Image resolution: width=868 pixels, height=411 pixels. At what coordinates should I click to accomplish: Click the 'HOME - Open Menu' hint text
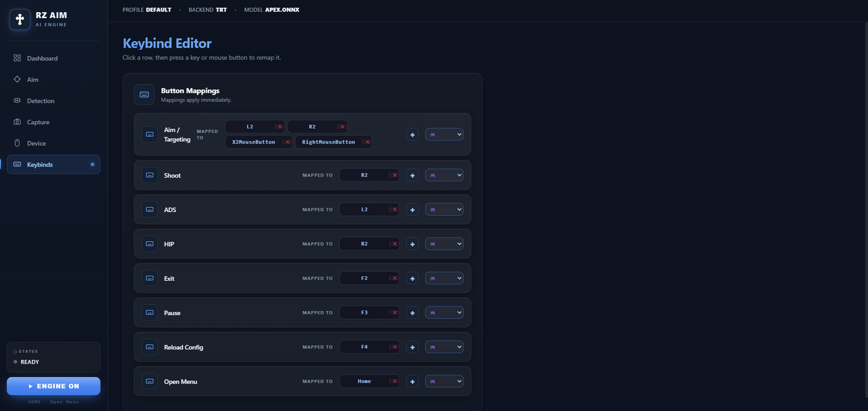click(x=54, y=402)
